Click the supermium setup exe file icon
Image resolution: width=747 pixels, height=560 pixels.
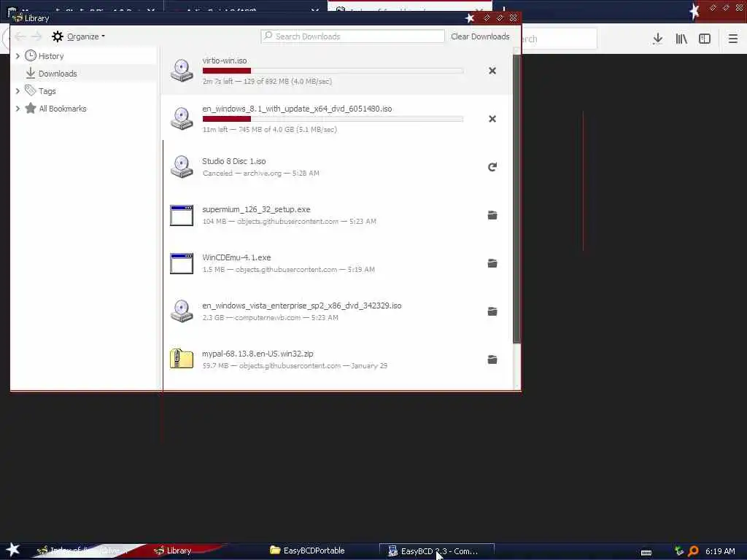click(x=182, y=215)
